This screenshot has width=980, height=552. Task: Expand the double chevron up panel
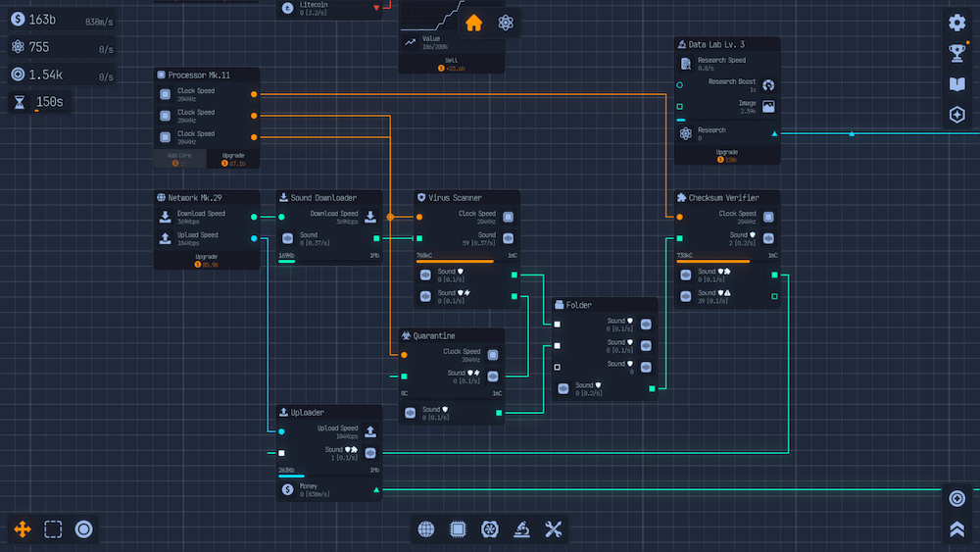(x=957, y=529)
